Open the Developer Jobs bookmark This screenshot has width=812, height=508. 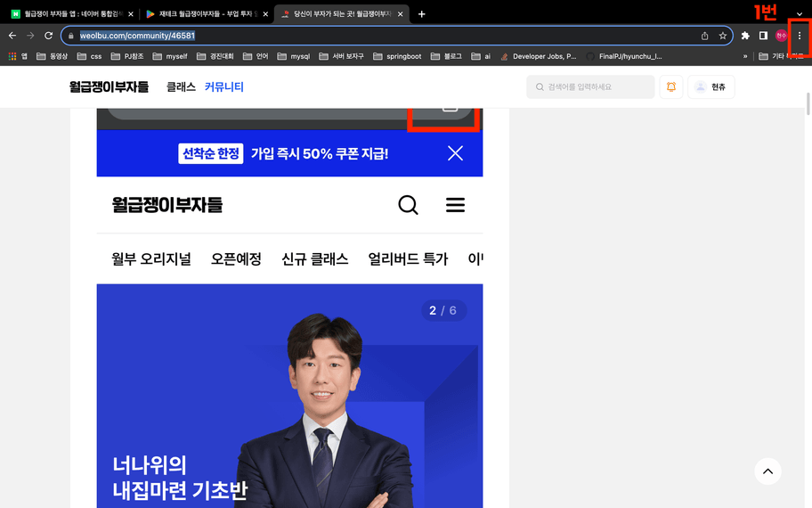point(539,56)
